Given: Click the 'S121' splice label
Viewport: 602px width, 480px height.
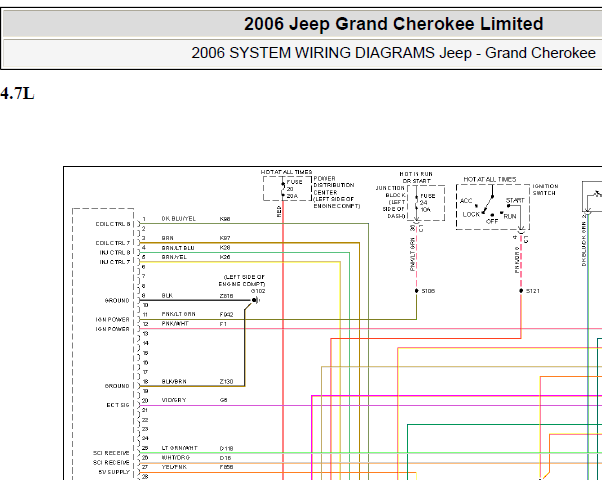Looking at the screenshot, I should 533,291.
